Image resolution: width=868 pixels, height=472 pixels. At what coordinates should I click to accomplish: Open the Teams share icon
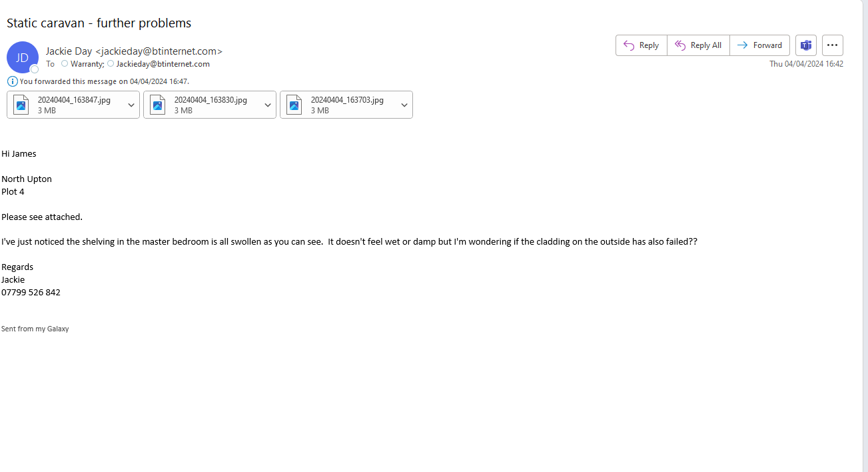[x=806, y=45]
